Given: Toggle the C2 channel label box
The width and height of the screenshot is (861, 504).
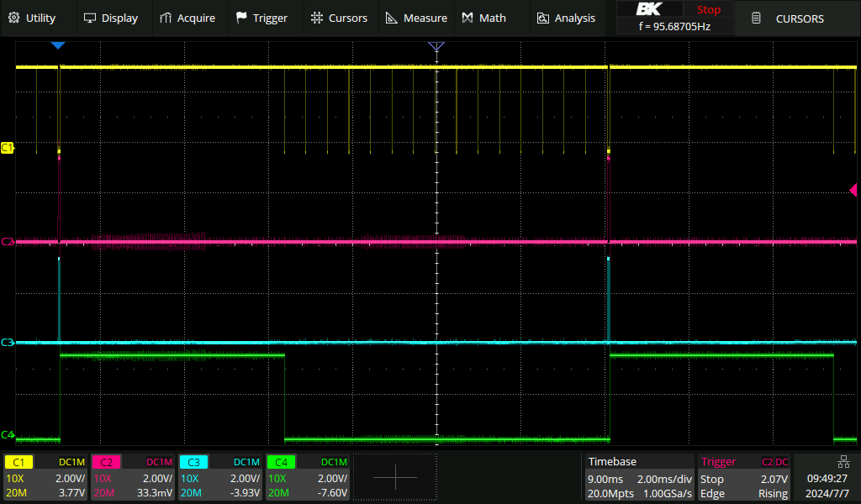Looking at the screenshot, I should (106, 462).
